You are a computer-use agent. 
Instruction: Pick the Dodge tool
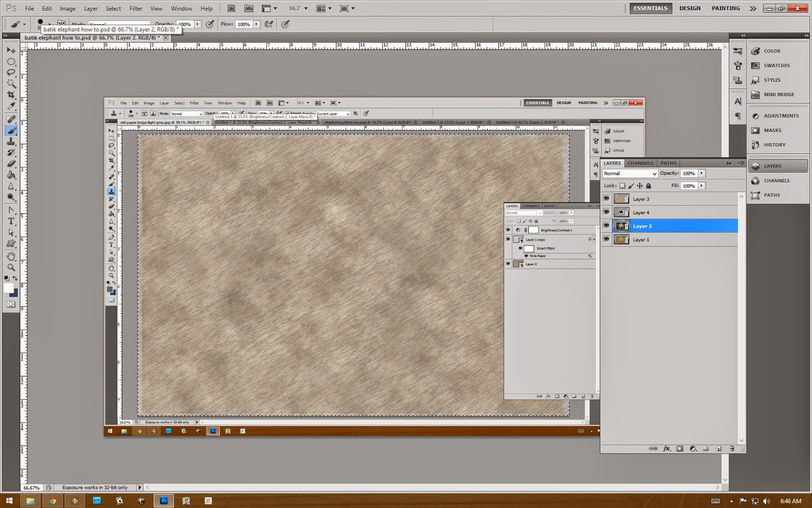11,197
